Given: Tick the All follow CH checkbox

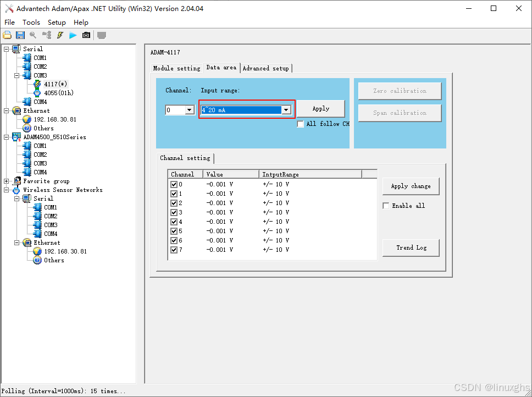Looking at the screenshot, I should pos(300,124).
